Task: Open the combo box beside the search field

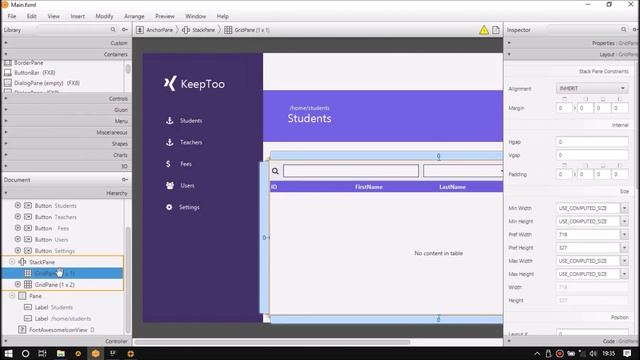Action: click(x=463, y=171)
